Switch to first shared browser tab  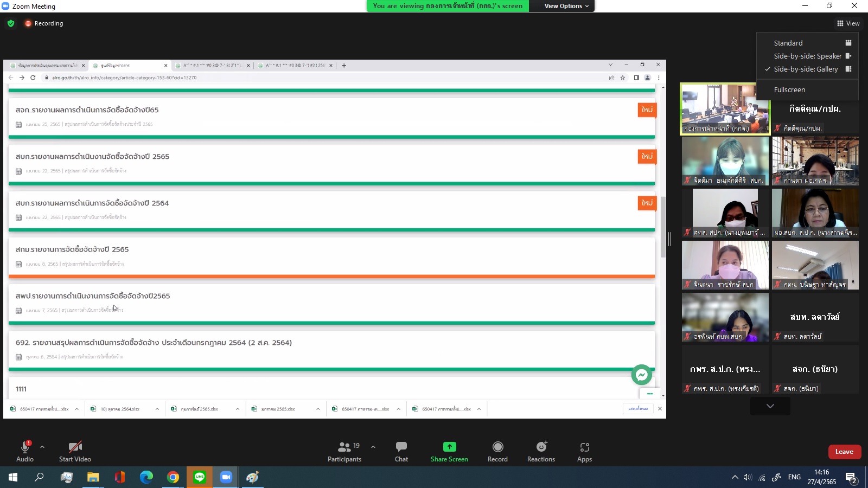[x=47, y=65]
